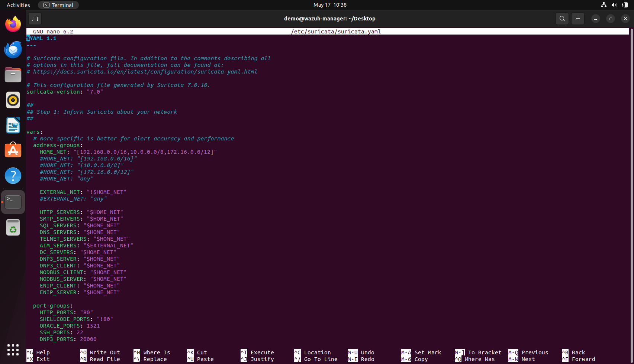Minimize the terminal window
634x364 pixels.
(x=596, y=19)
